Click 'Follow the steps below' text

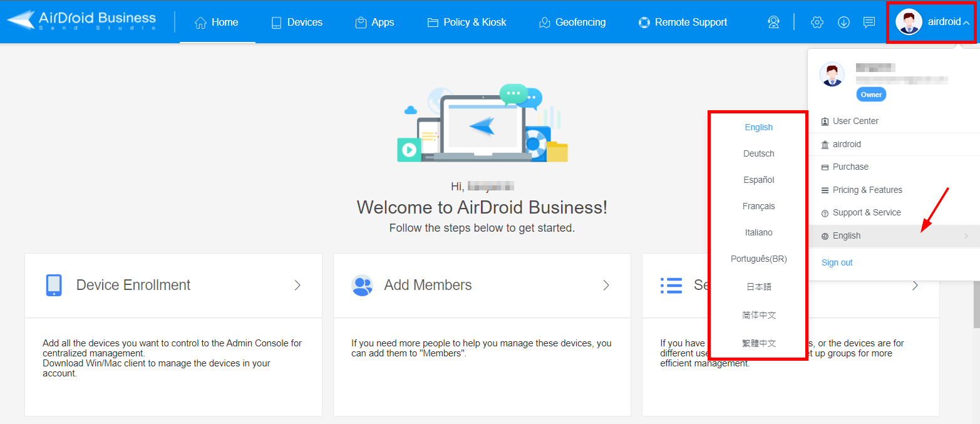pyautogui.click(x=482, y=228)
